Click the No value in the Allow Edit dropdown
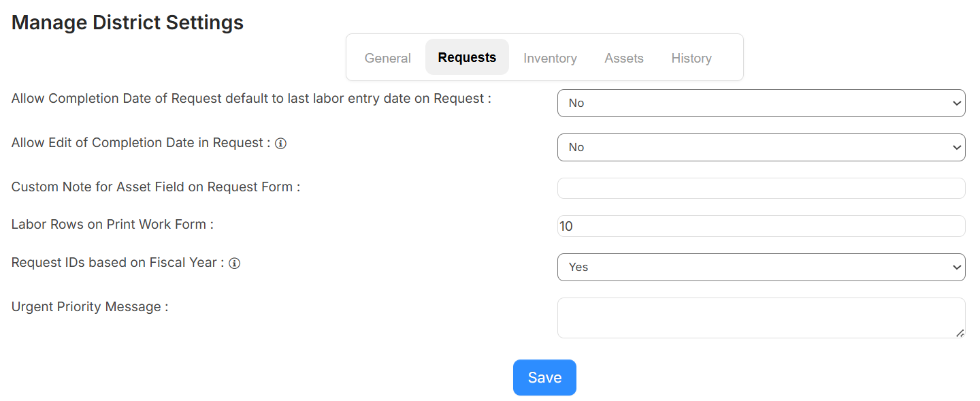This screenshot has height=401, width=980. pos(576,147)
